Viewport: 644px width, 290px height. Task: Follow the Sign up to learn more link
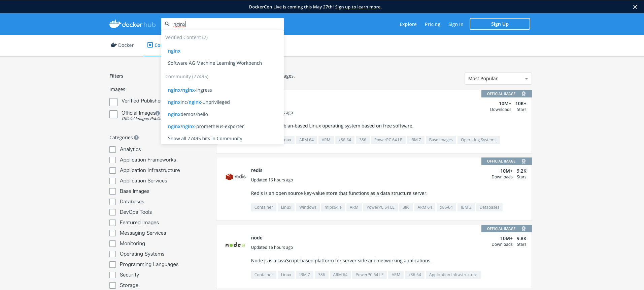click(x=358, y=7)
